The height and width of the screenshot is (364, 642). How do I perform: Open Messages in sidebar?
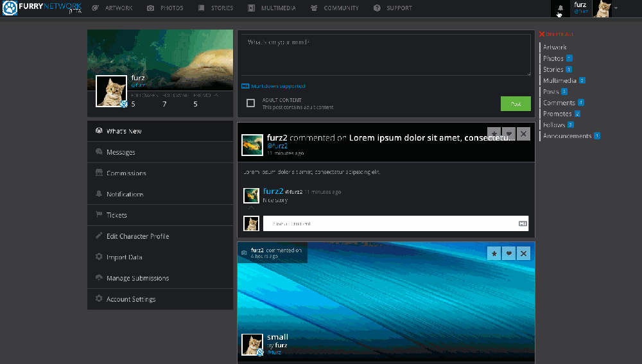pyautogui.click(x=160, y=152)
